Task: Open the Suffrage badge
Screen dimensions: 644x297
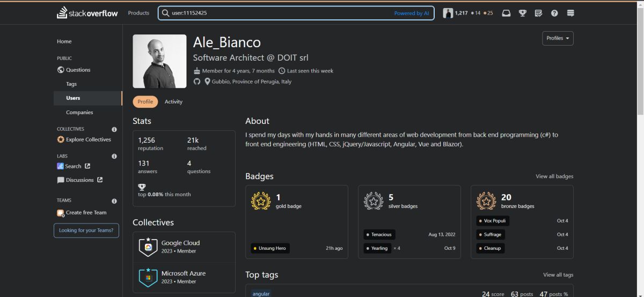Action: [x=491, y=234]
